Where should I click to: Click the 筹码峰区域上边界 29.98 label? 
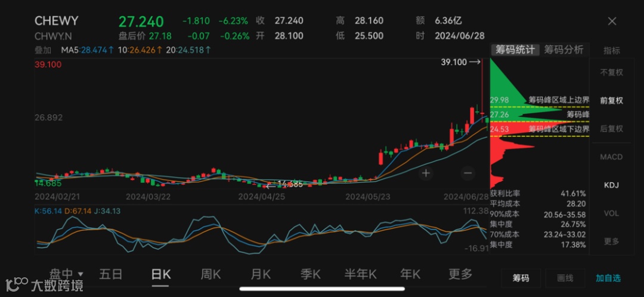[540, 100]
